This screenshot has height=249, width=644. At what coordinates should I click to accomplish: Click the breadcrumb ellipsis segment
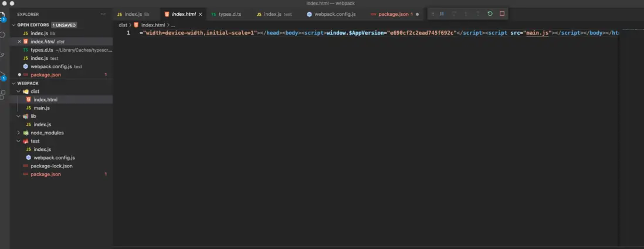coord(173,25)
